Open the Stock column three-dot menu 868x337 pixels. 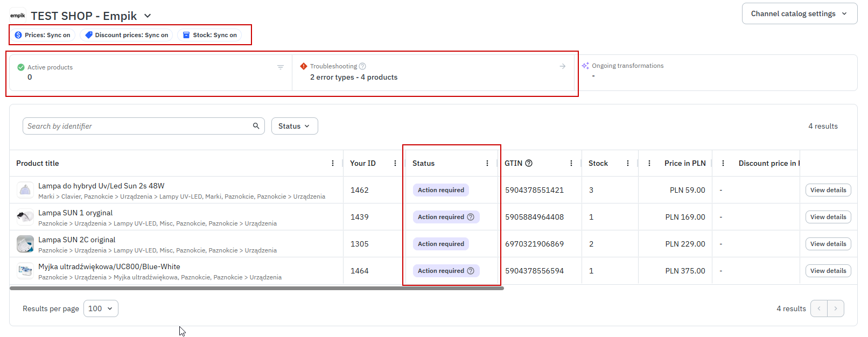coord(628,163)
